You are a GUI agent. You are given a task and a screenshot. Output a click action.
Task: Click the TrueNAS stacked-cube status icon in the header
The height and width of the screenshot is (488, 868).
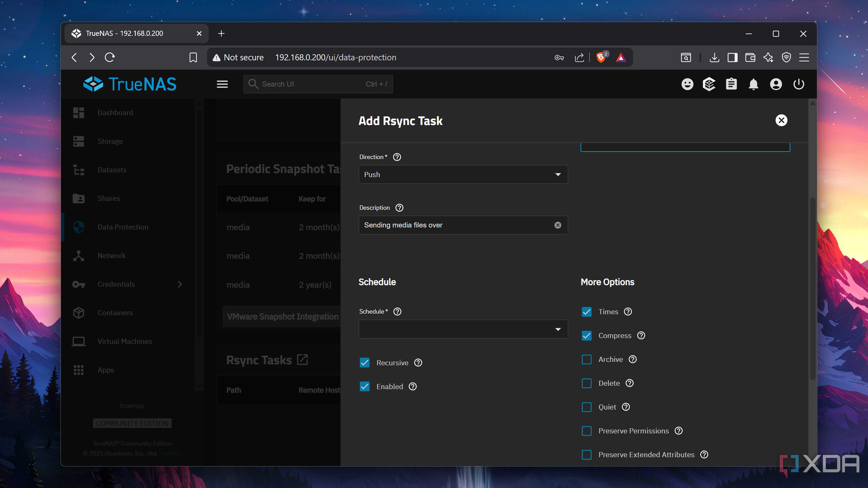(x=709, y=84)
